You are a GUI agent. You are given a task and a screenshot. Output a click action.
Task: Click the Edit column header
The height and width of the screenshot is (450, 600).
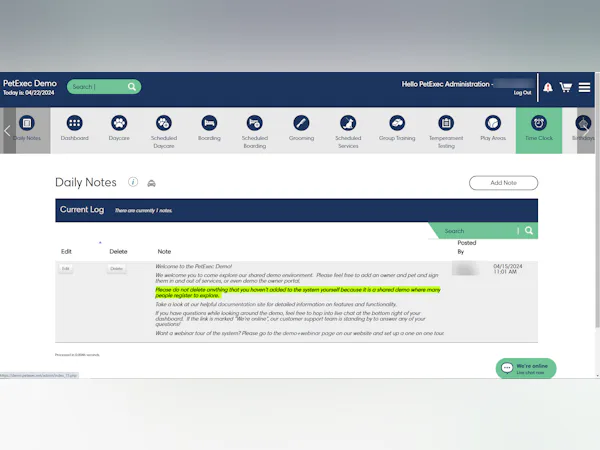[66, 251]
